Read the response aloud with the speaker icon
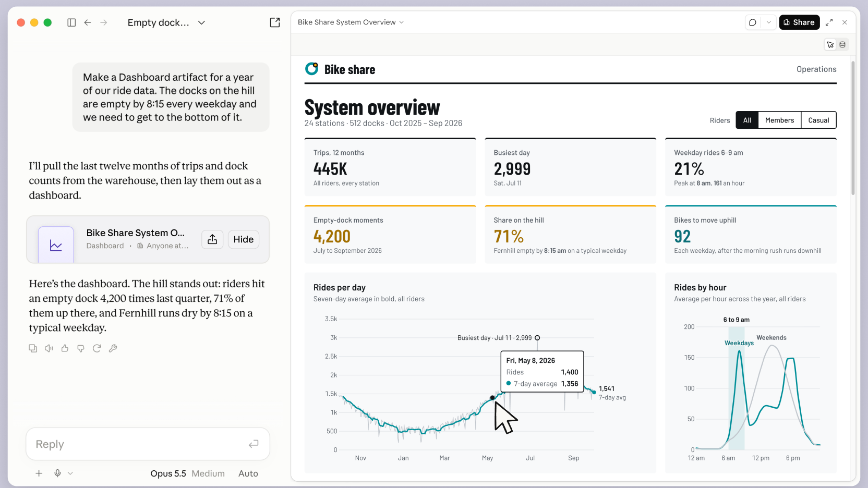 pyautogui.click(x=49, y=348)
